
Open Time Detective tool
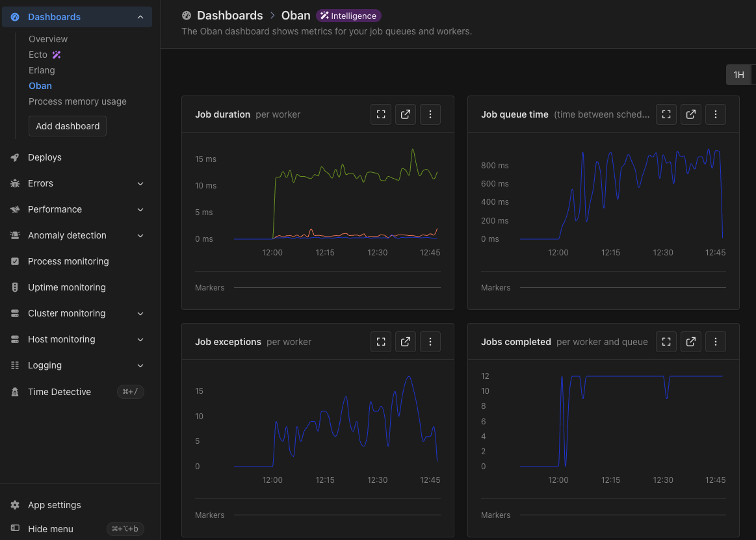59,392
